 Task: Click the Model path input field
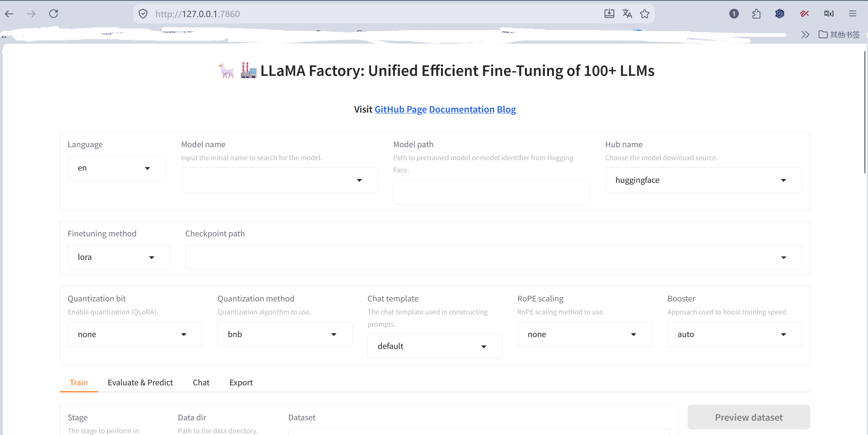[x=491, y=192]
